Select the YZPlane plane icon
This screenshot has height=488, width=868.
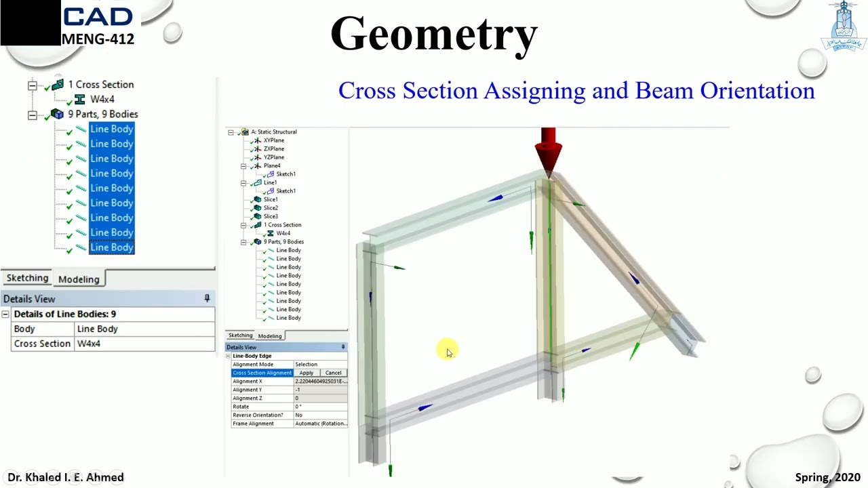tap(258, 157)
